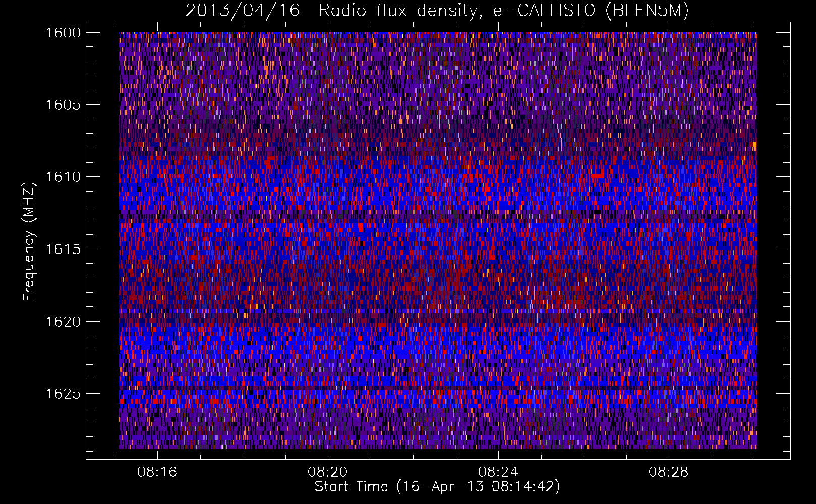The image size is (816, 504).
Task: Select the 1610 frequency axis label
Action: click(x=63, y=177)
